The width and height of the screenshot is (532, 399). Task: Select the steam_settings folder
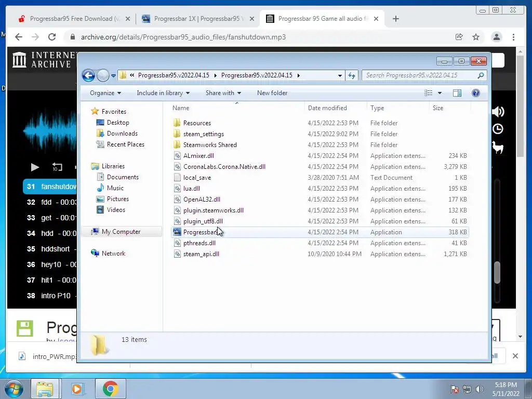tap(203, 134)
